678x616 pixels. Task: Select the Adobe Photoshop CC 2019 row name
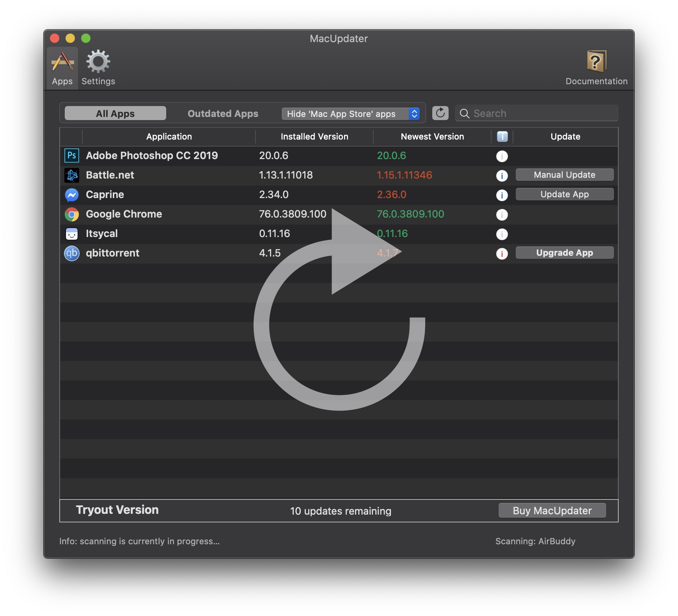[152, 156]
